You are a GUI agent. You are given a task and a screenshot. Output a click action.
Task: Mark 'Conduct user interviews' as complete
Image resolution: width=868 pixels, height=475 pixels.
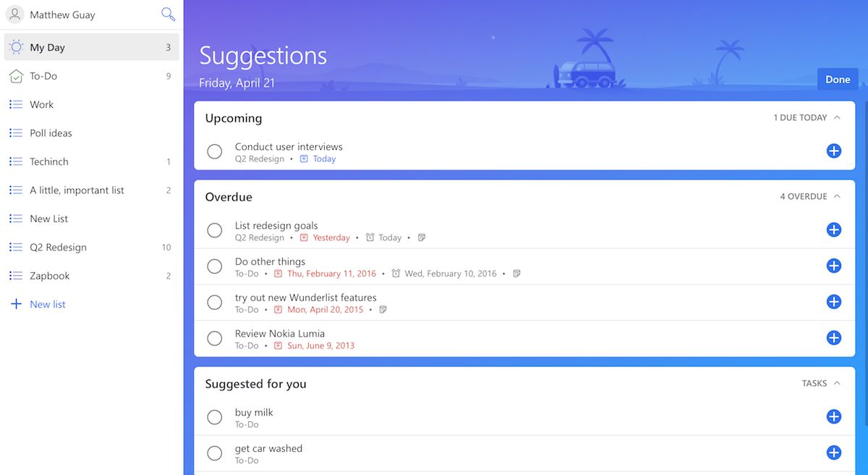pyautogui.click(x=215, y=152)
